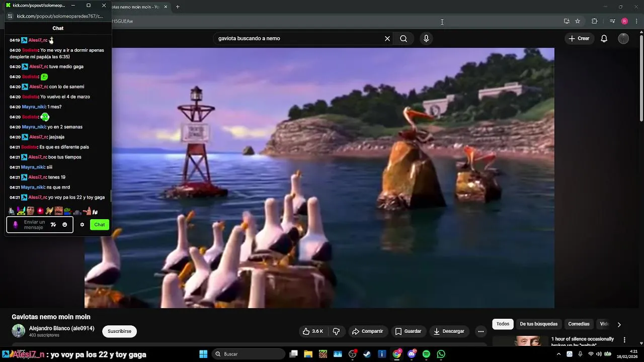Download the video with Descargar
644x362 pixels.
coord(449,331)
